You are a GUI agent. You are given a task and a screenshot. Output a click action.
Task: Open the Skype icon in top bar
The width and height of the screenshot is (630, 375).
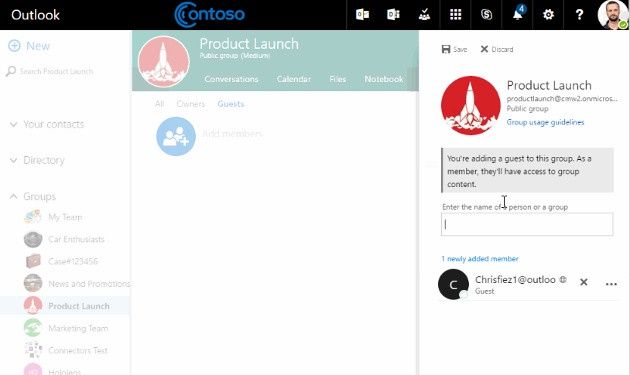tap(486, 15)
